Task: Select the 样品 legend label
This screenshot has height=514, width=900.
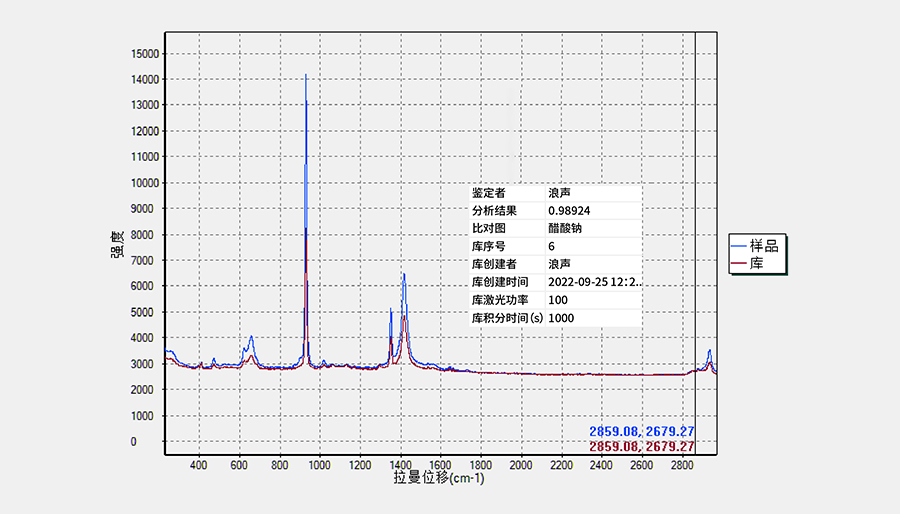Action: coord(764,246)
